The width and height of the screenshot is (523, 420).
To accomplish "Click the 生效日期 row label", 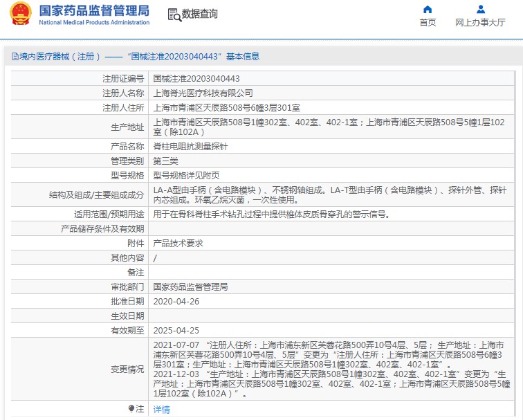I will pyautogui.click(x=127, y=316).
